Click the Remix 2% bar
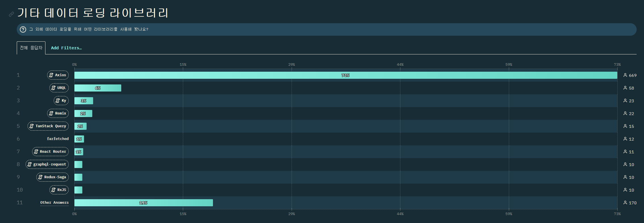The image size is (644, 223). (x=83, y=113)
